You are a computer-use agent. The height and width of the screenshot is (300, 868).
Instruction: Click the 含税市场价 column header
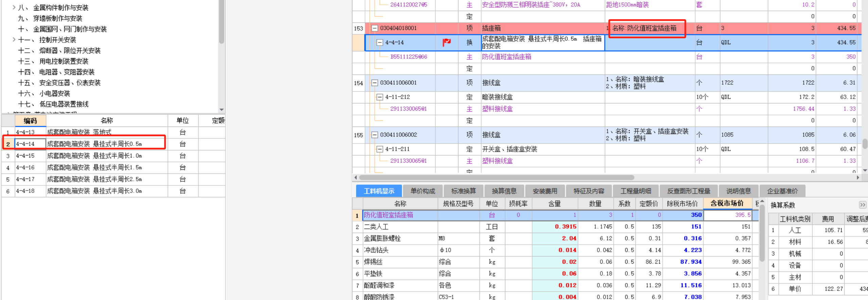click(727, 203)
